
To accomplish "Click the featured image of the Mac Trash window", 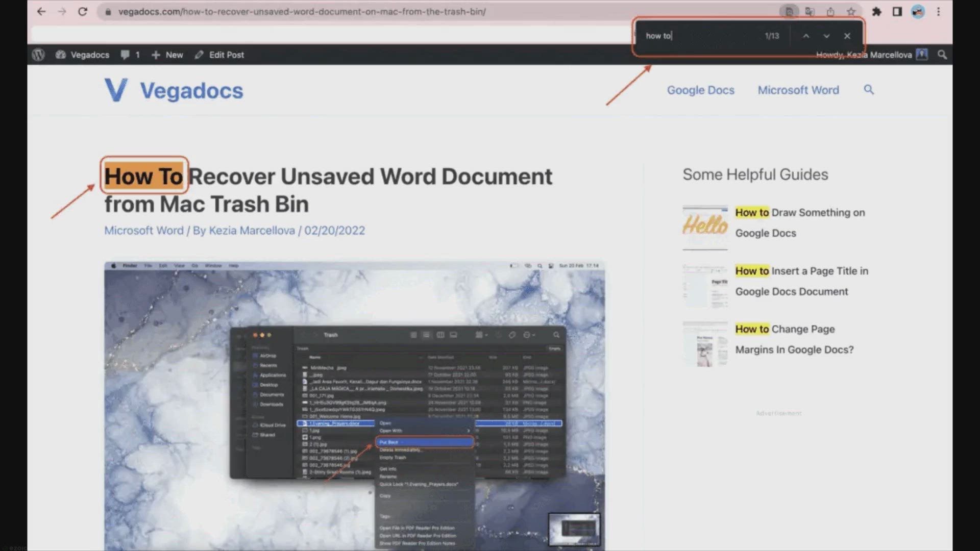I will tap(355, 406).
